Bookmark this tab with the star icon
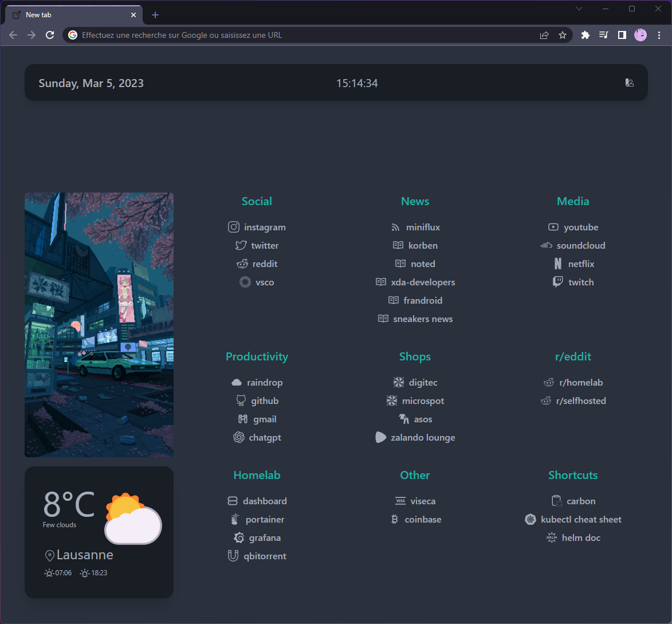The image size is (672, 624). pyautogui.click(x=562, y=35)
